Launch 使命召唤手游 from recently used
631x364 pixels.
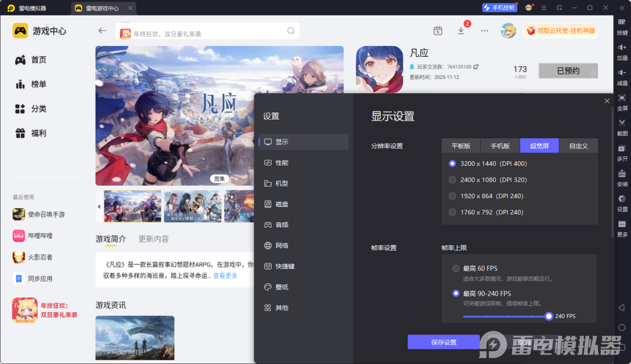[39, 214]
